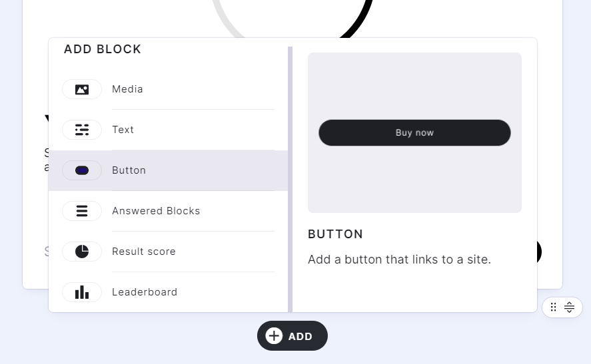
Task: Click the Media image icon
Action: click(x=82, y=89)
